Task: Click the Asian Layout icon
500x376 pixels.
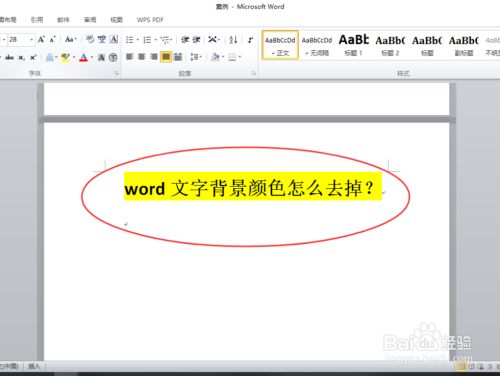Action: (x=212, y=40)
